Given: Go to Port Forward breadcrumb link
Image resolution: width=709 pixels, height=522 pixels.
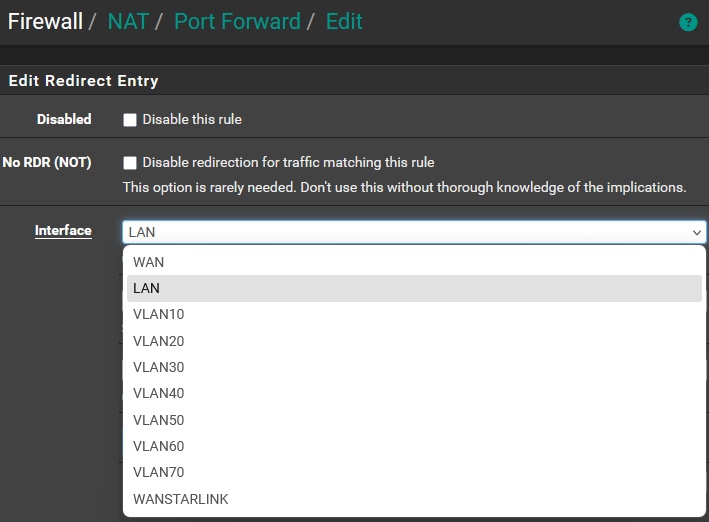Looking at the screenshot, I should click(237, 21).
